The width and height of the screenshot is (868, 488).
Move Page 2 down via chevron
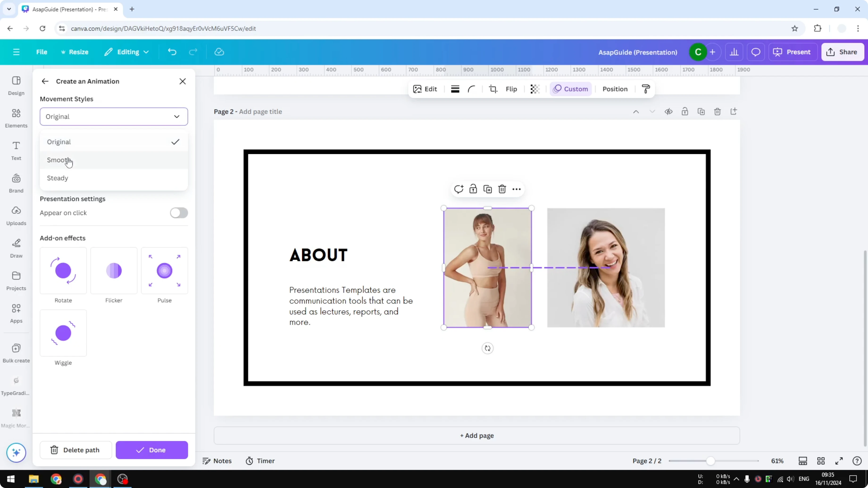point(652,112)
